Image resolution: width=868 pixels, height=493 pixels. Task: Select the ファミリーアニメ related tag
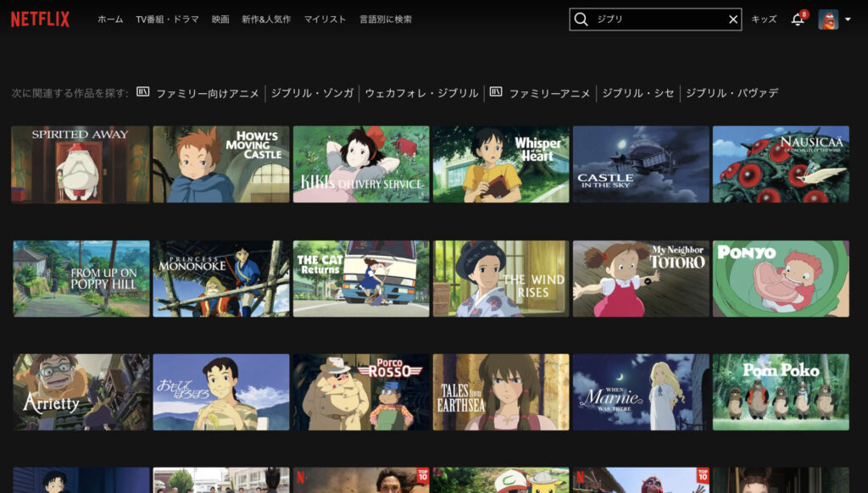(549, 93)
